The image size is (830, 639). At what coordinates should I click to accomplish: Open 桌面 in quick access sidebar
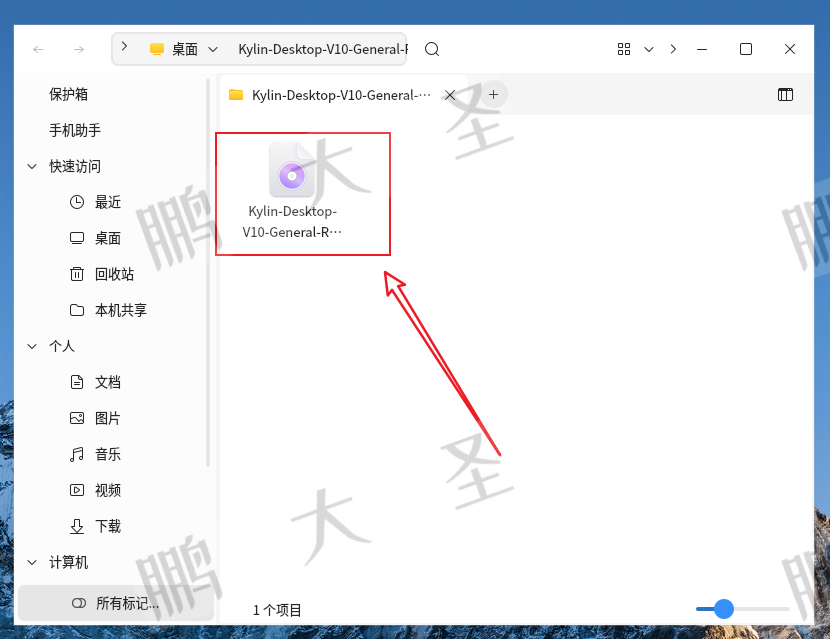tap(108, 238)
